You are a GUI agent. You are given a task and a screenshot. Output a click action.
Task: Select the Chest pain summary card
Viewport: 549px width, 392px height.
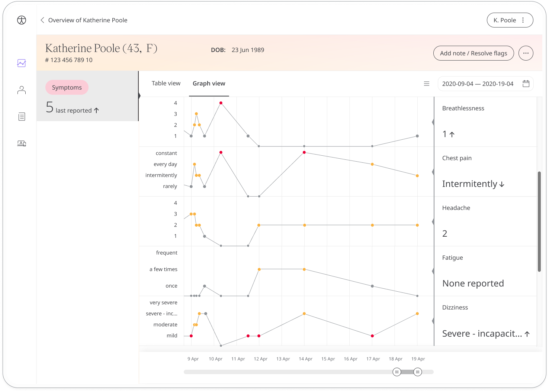(x=485, y=172)
